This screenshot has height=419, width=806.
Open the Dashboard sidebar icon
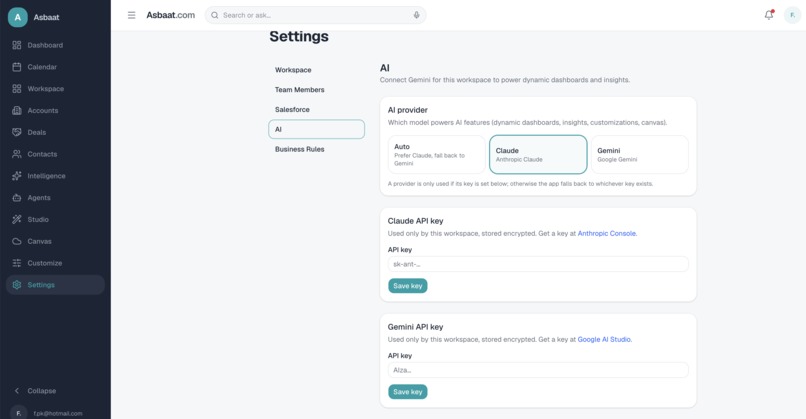[x=17, y=45]
